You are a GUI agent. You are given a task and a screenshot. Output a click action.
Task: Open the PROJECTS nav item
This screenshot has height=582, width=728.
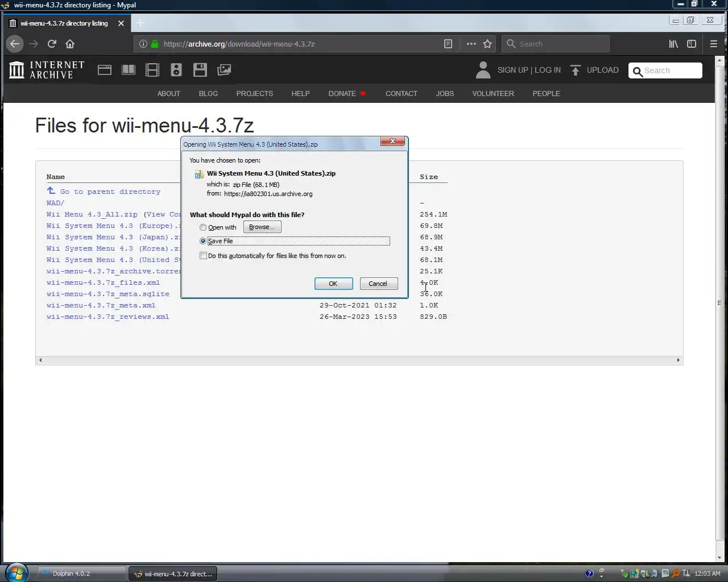tap(255, 94)
